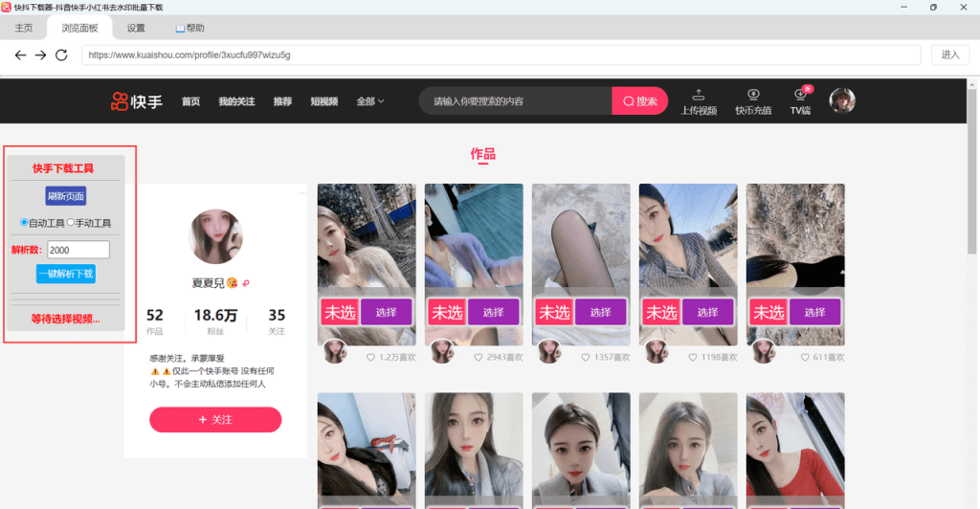
Task: Click the + 关注 follow button
Action: click(215, 420)
